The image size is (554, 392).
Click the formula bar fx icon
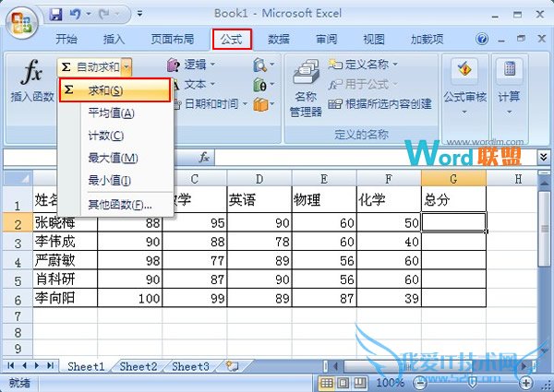coord(204,157)
